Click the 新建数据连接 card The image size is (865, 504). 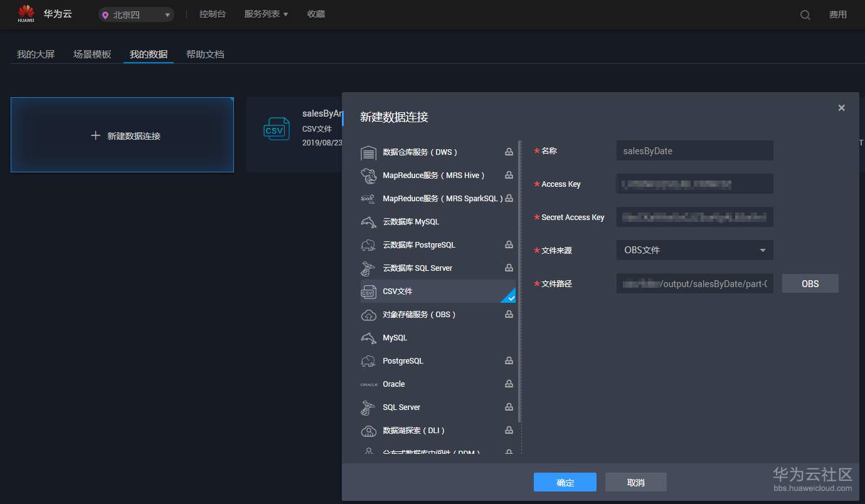pos(122,135)
